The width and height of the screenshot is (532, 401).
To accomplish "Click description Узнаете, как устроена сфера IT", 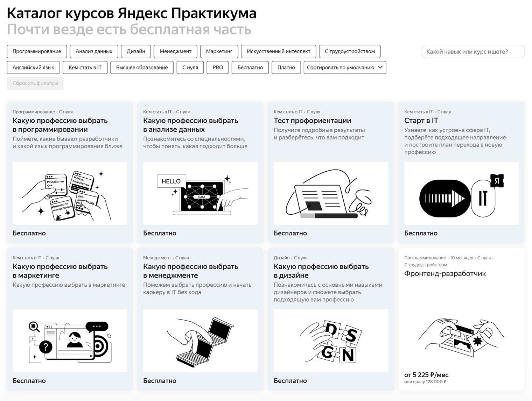I will (x=455, y=141).
